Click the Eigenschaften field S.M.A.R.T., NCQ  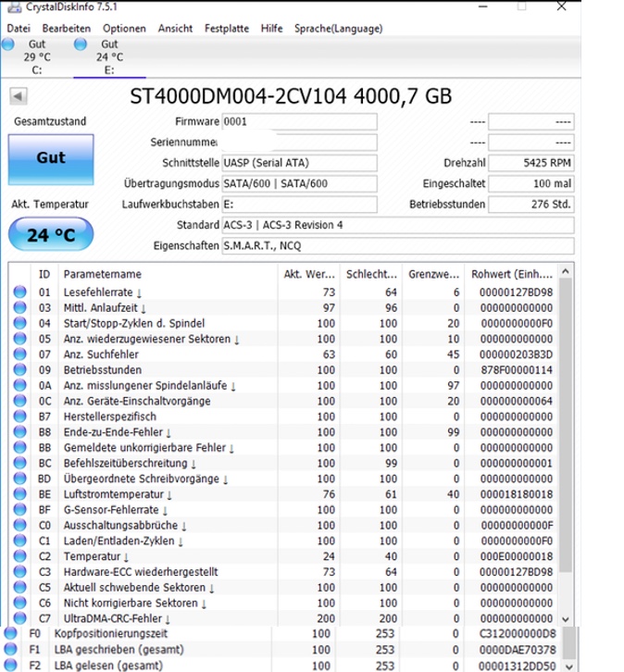pos(398,245)
